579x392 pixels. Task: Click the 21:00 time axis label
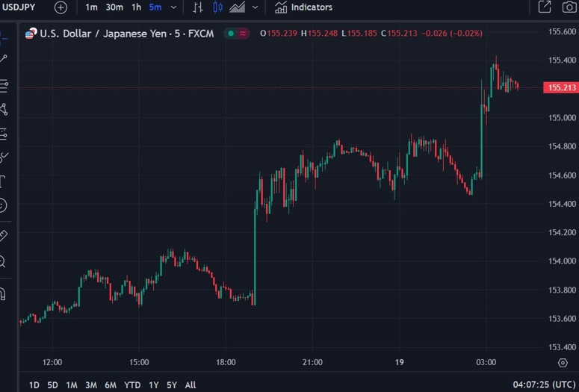coord(312,362)
